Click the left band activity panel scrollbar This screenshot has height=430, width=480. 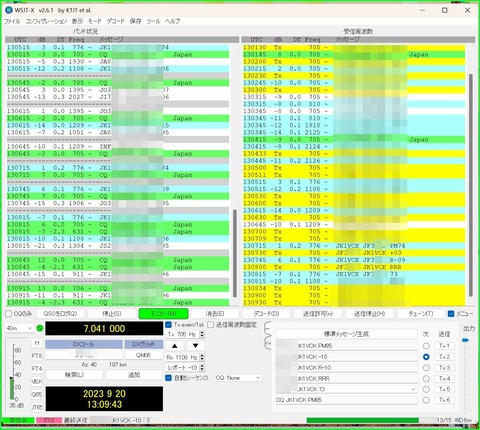coord(235,253)
